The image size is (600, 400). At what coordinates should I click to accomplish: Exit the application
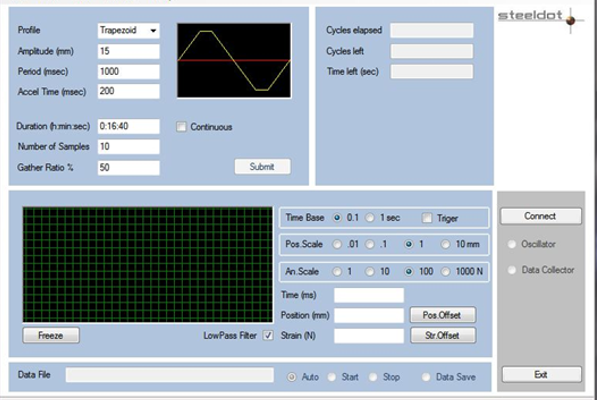coord(540,374)
